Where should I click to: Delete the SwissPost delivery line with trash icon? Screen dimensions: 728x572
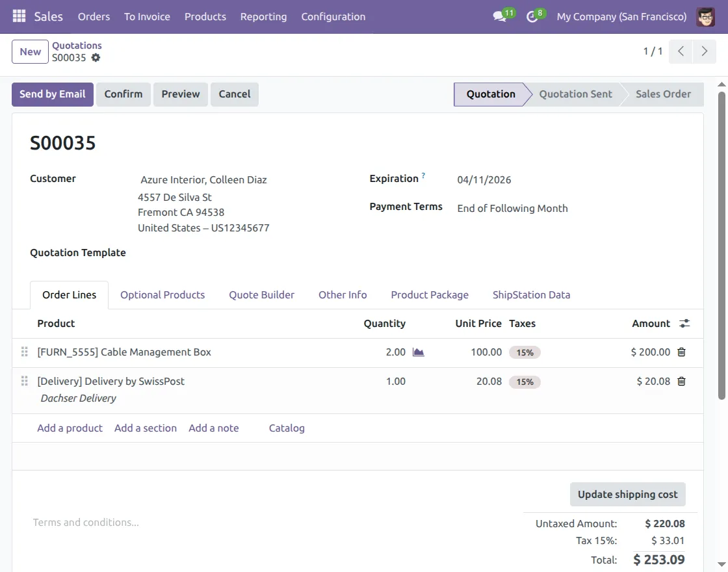[681, 382]
